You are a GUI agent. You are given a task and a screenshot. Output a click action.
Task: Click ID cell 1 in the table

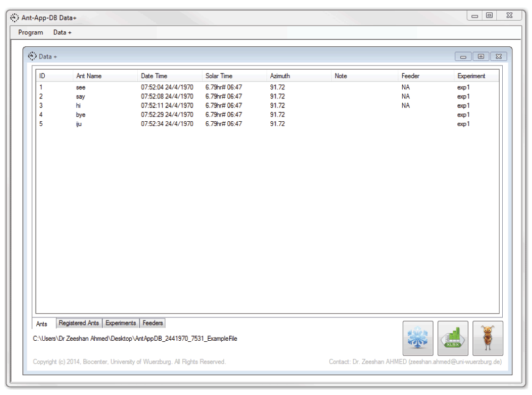coord(41,87)
